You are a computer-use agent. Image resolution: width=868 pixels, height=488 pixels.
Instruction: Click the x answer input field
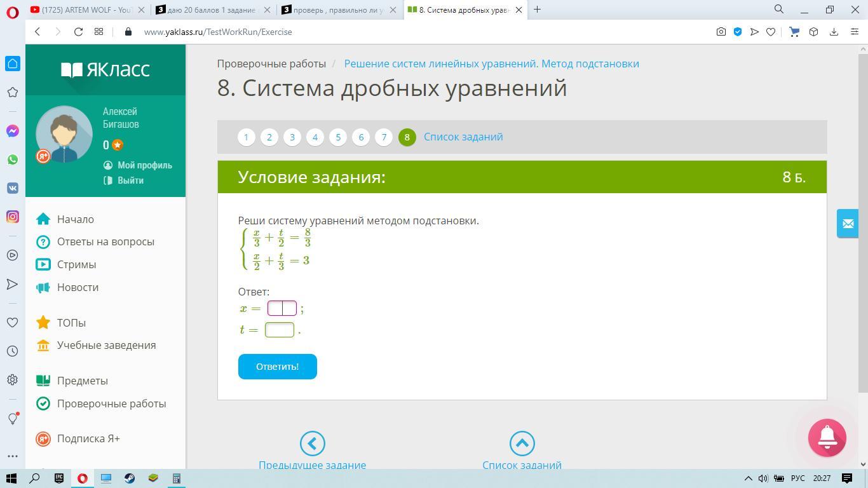point(282,308)
